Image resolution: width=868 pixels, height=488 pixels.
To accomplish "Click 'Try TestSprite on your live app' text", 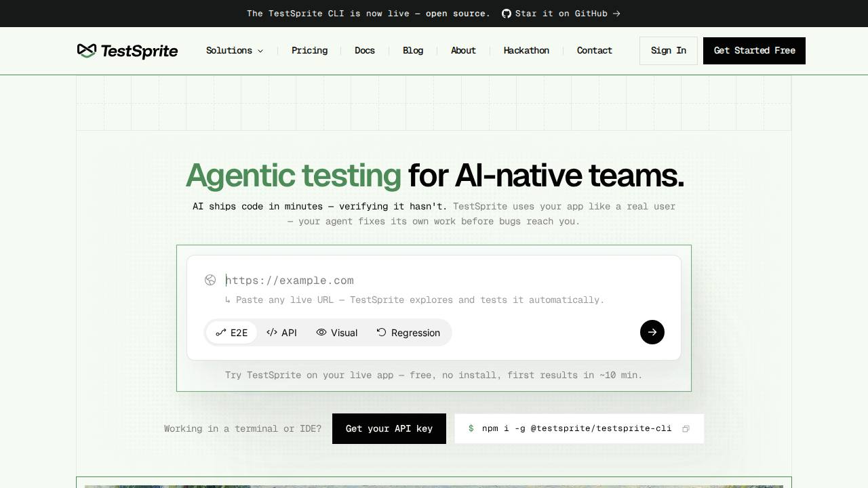I will coord(434,375).
